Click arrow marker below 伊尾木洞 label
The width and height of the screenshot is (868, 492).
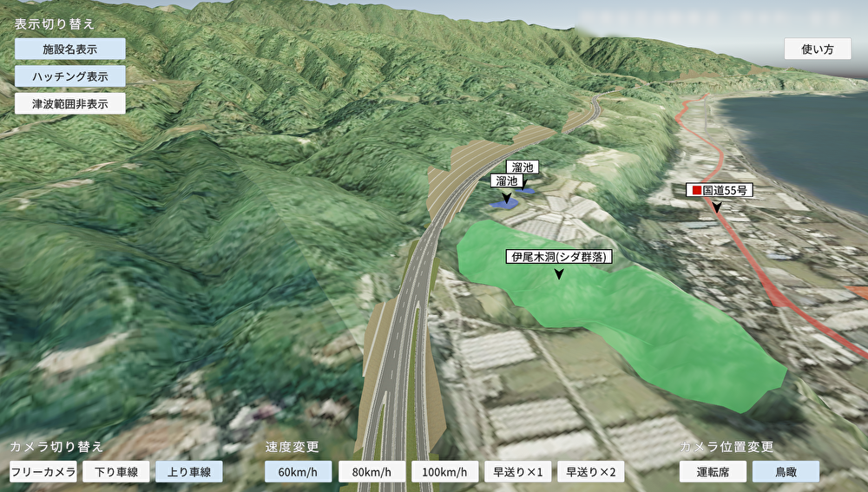coord(559,273)
